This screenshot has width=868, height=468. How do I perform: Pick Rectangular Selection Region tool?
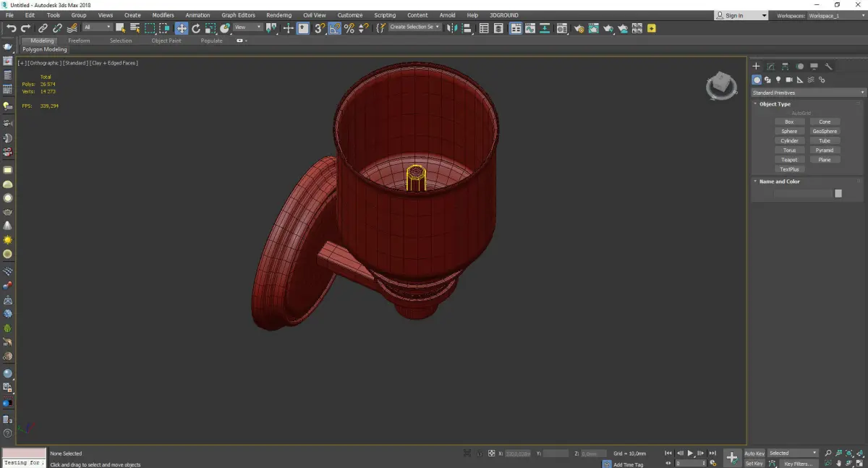(x=150, y=28)
